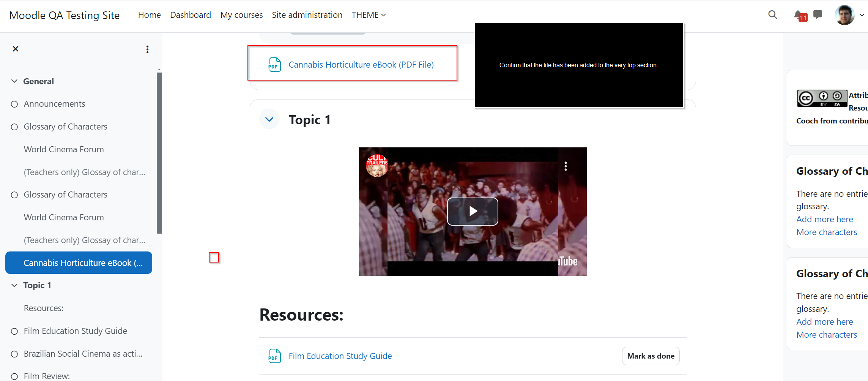Expand the user menu caret beside avatar
The width and height of the screenshot is (868, 381).
[x=862, y=15]
